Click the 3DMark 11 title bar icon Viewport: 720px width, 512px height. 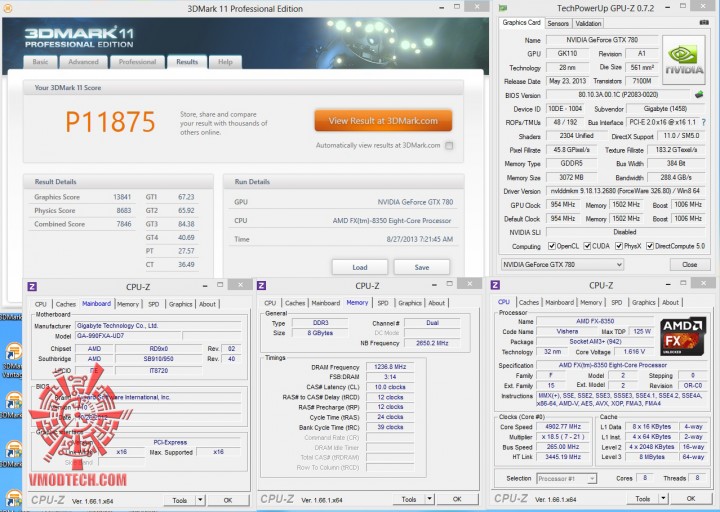pos(8,8)
